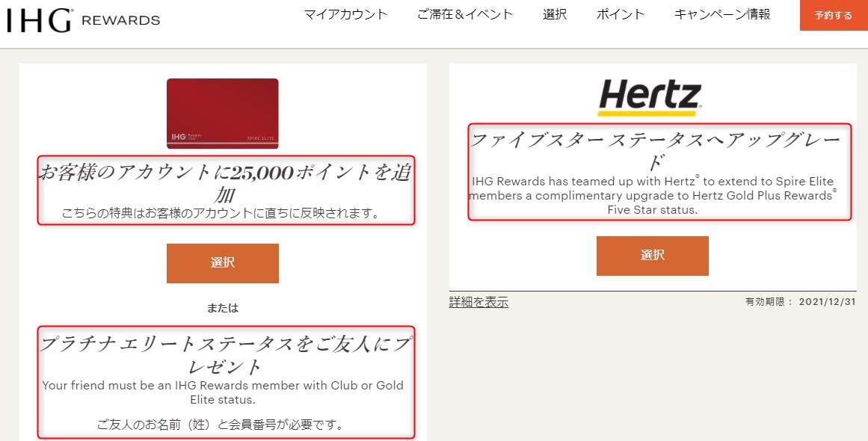Open the 詳細を表示 link
Viewport: 868px width, 441px height.
(x=478, y=302)
